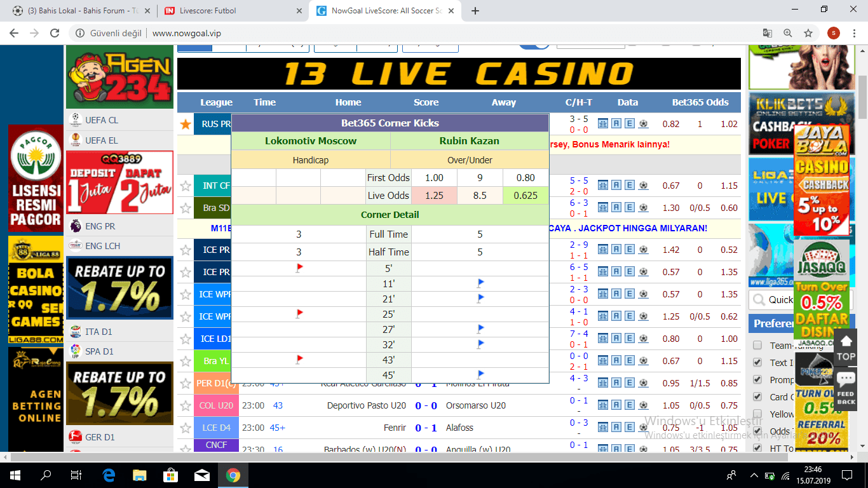Click Chrome's translate page icon
Image resolution: width=868 pixels, height=488 pixels.
(768, 33)
